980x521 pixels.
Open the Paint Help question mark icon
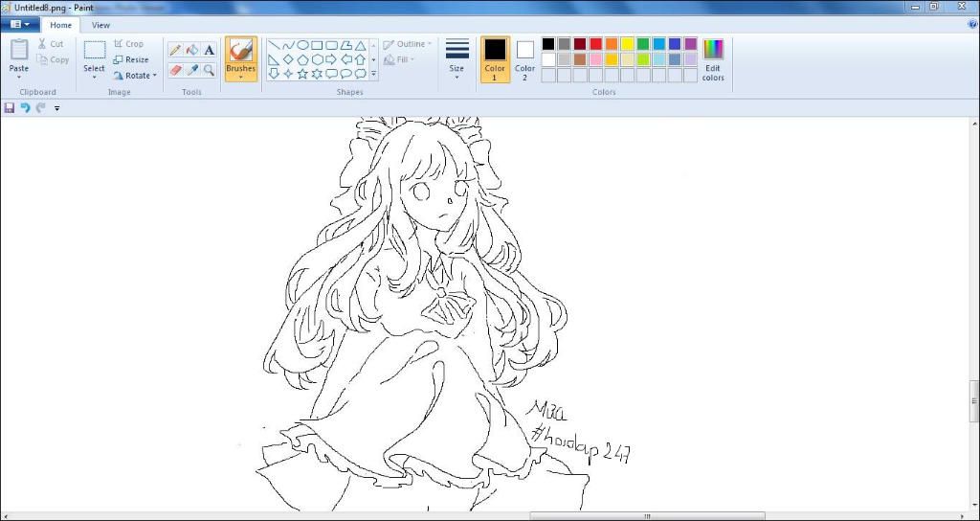(972, 24)
